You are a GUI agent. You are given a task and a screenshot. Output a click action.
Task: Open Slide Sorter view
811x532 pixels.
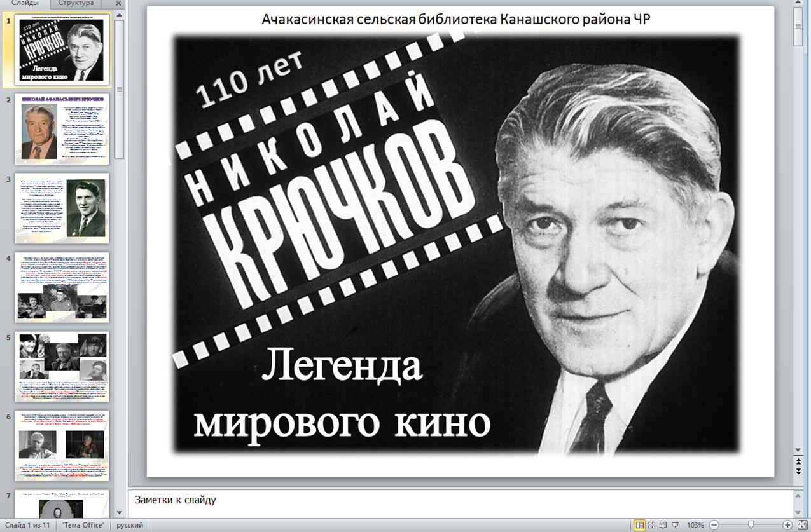651,525
